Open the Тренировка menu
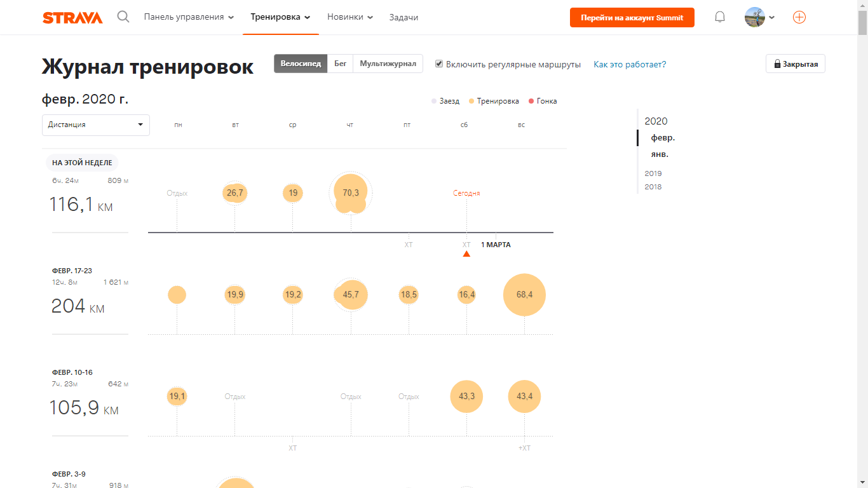This screenshot has width=868, height=488. point(280,17)
